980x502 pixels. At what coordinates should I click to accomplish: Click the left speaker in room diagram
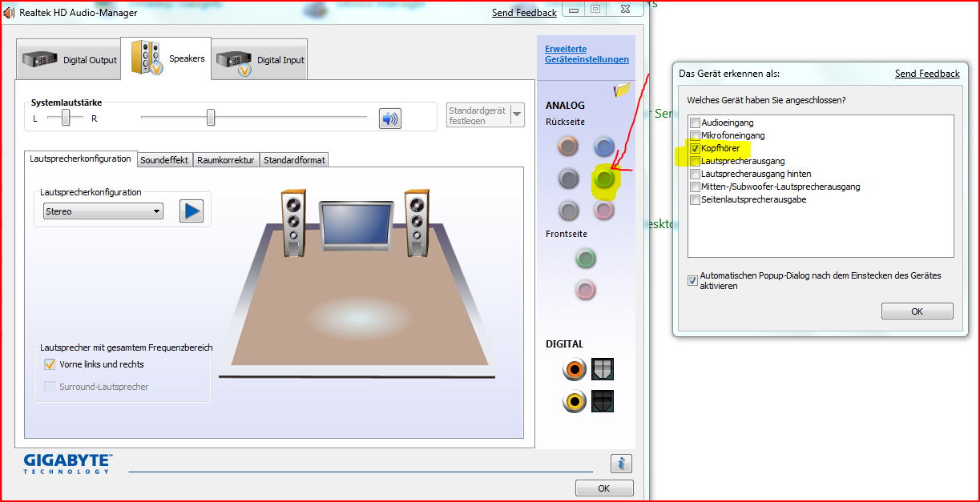point(292,223)
